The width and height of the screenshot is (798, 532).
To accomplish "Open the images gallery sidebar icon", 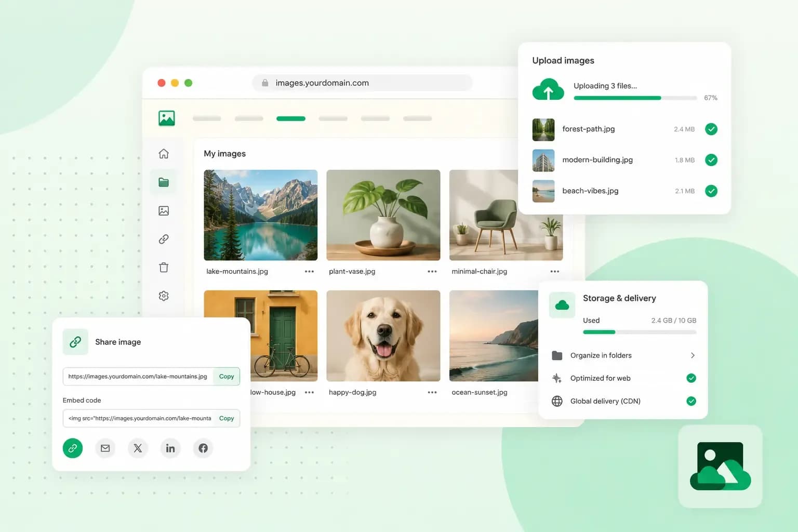I will (x=164, y=211).
